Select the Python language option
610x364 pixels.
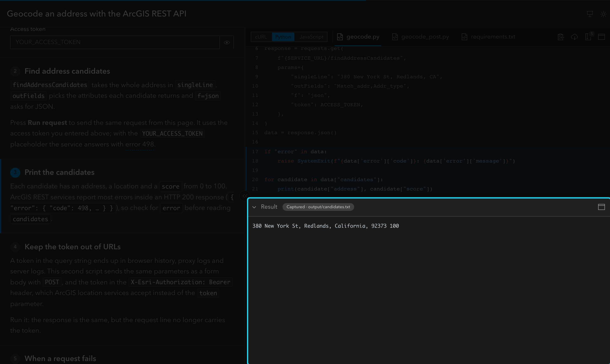pyautogui.click(x=283, y=37)
